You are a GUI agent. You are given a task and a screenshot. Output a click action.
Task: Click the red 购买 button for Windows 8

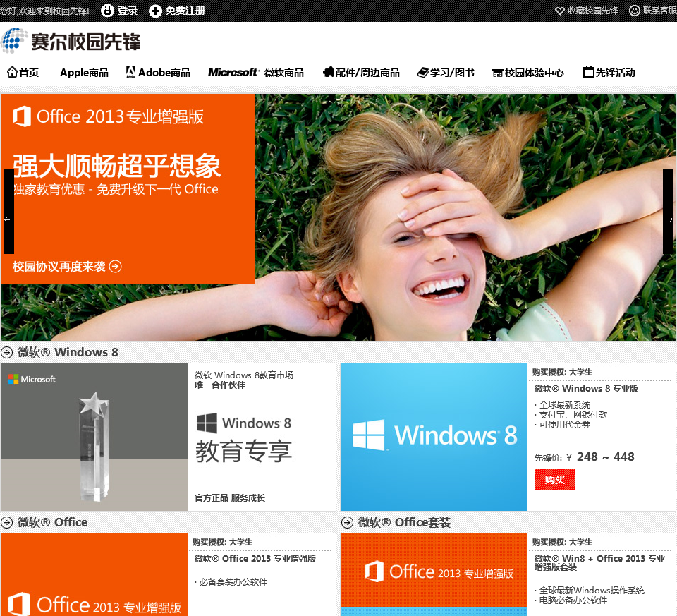(555, 480)
